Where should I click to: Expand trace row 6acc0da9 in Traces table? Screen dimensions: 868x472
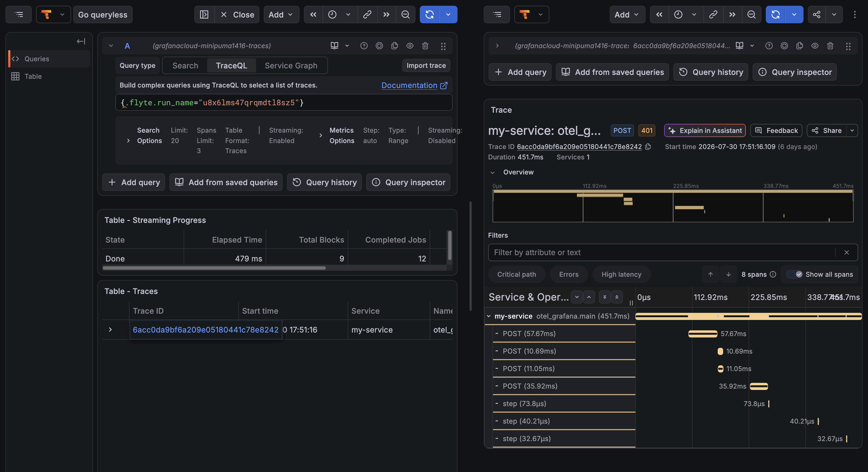[110, 330]
